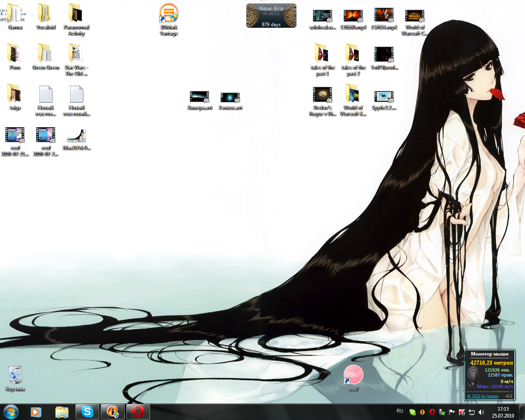Click the '2010 by Igogo' gadget link
Image resolution: width=525 pixels, height=420 pixels.
pos(483,396)
